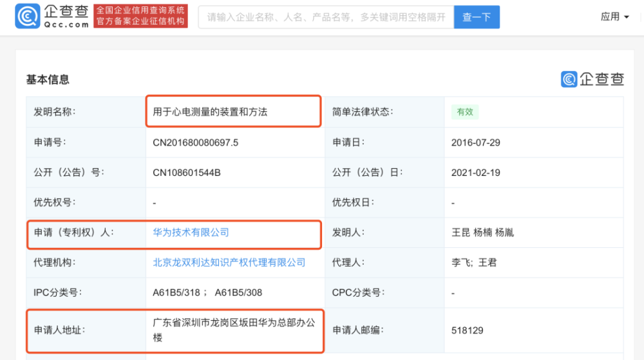Open the 应用 dropdown menu
This screenshot has height=360, width=644.
pos(614,17)
